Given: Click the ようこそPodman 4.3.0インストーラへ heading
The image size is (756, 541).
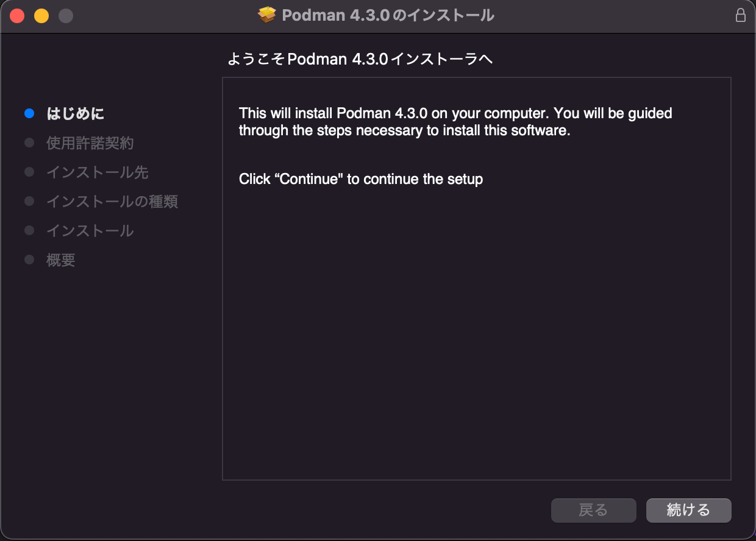Looking at the screenshot, I should point(360,59).
